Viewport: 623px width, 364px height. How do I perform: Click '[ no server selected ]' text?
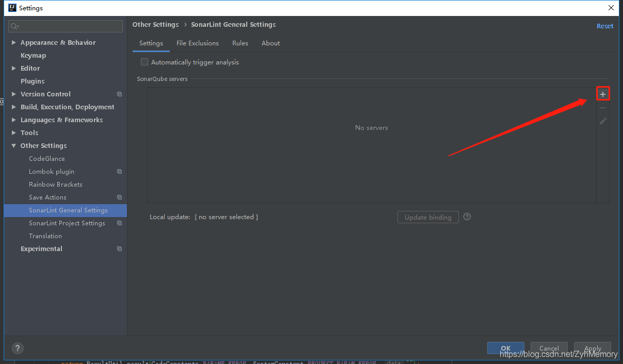[x=226, y=217]
